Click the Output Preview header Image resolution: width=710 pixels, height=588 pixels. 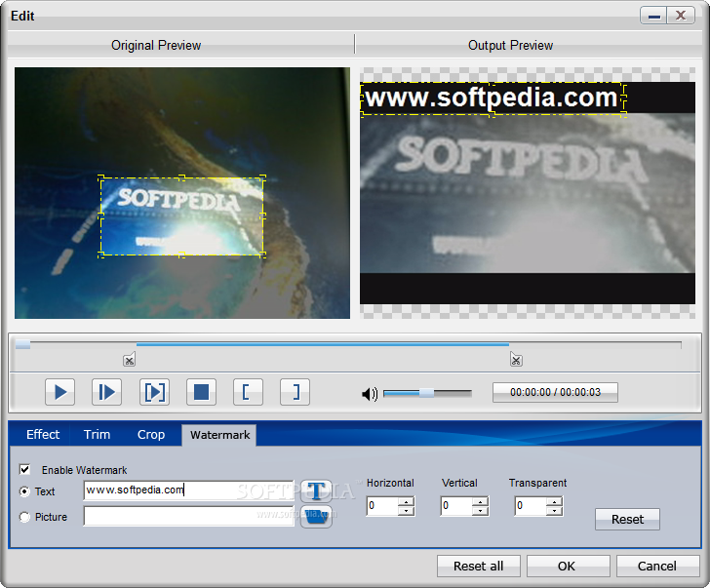[510, 45]
